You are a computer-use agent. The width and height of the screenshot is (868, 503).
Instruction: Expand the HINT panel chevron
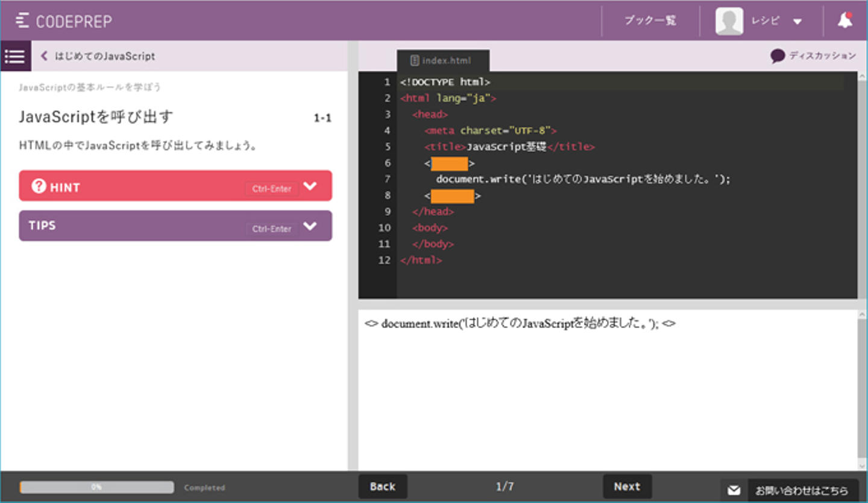[x=310, y=186]
